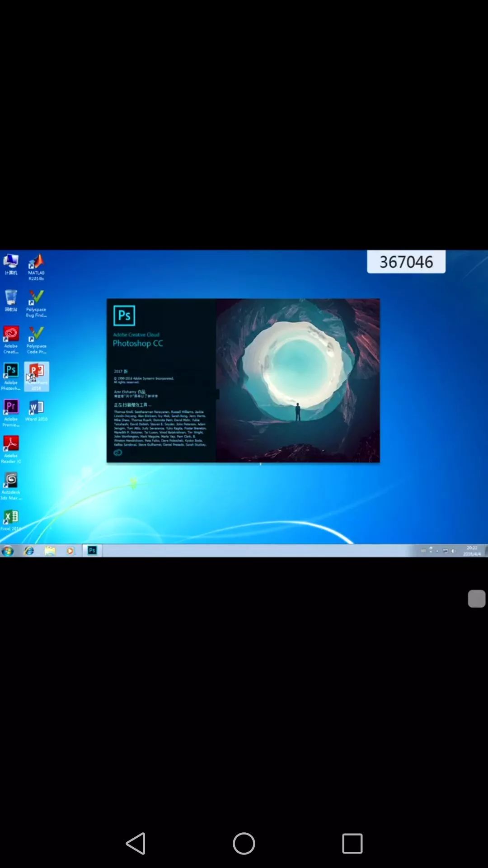Launch Internet Explorer from the taskbar
Screen dimensions: 488x868
coord(29,551)
